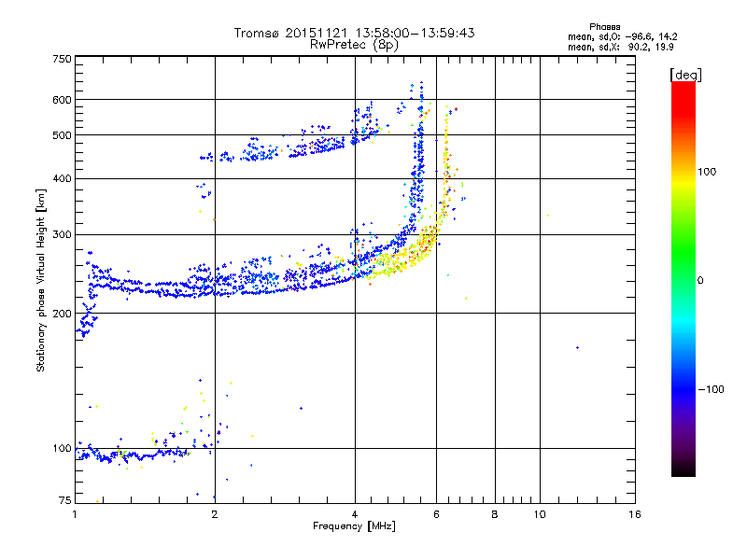
Task: Click the x-axis tick label "2"
Action: point(215,514)
